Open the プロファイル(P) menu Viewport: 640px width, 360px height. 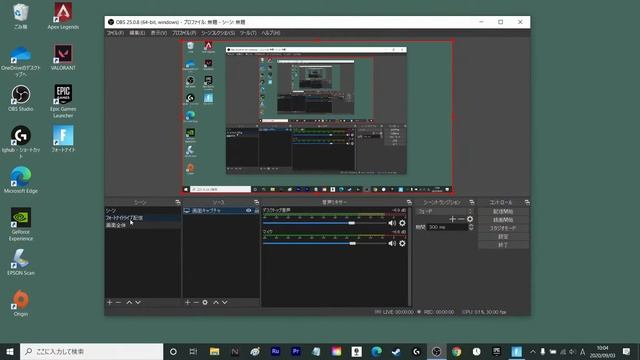tap(184, 33)
